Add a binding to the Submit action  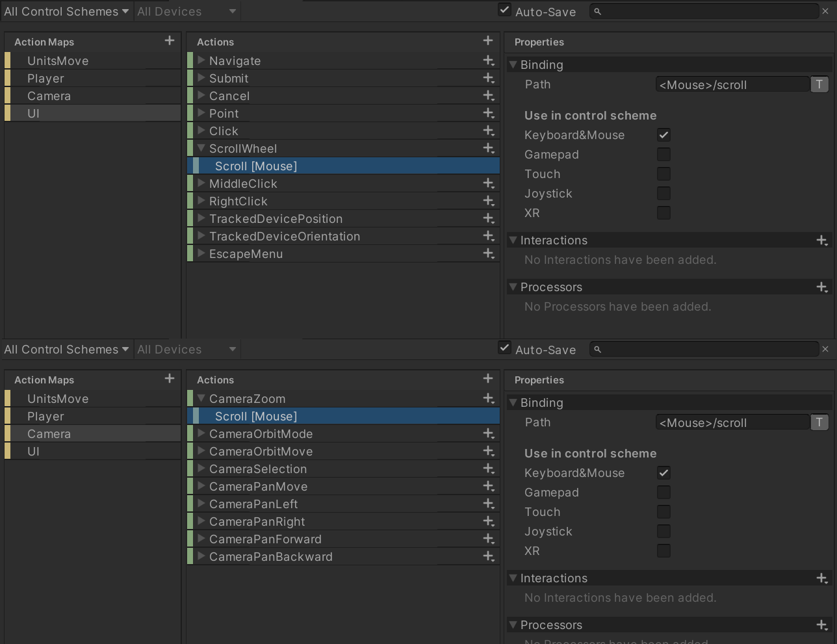pyautogui.click(x=488, y=78)
